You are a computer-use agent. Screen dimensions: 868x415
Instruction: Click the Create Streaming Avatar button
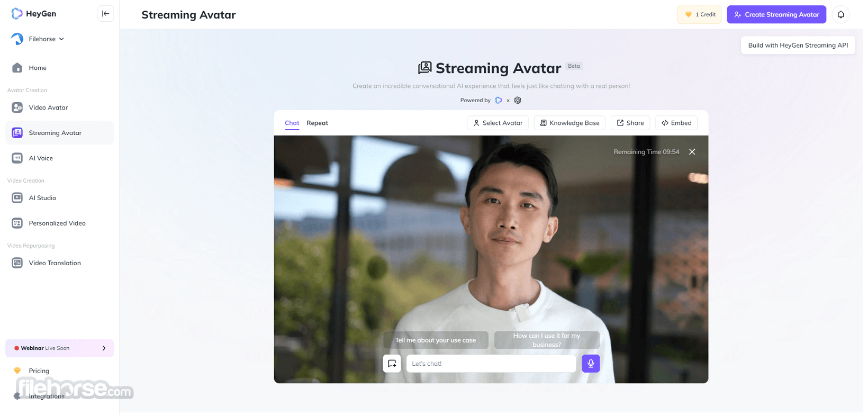point(776,15)
